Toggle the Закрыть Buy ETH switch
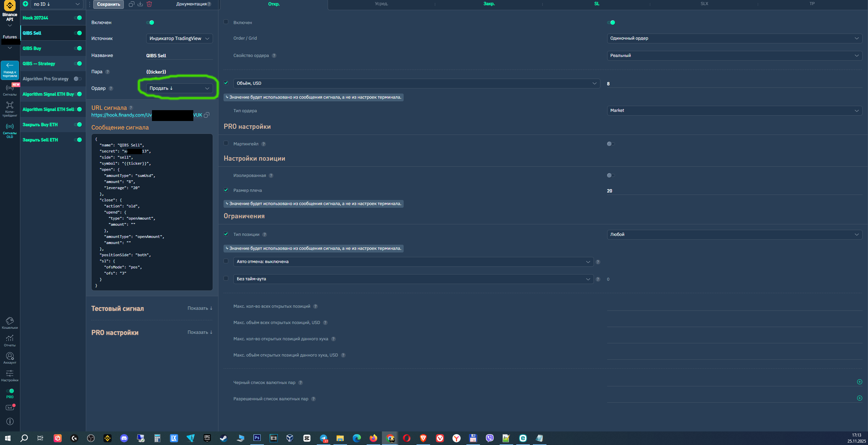Image resolution: width=868 pixels, height=445 pixels. 78,124
